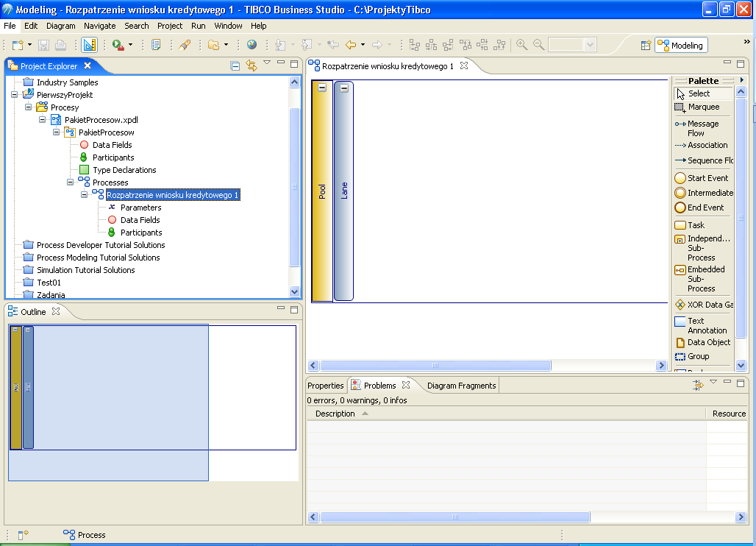Click the diagram horizontal scrollbar thumb
Image resolution: width=756 pixels, height=546 pixels.
point(435,366)
